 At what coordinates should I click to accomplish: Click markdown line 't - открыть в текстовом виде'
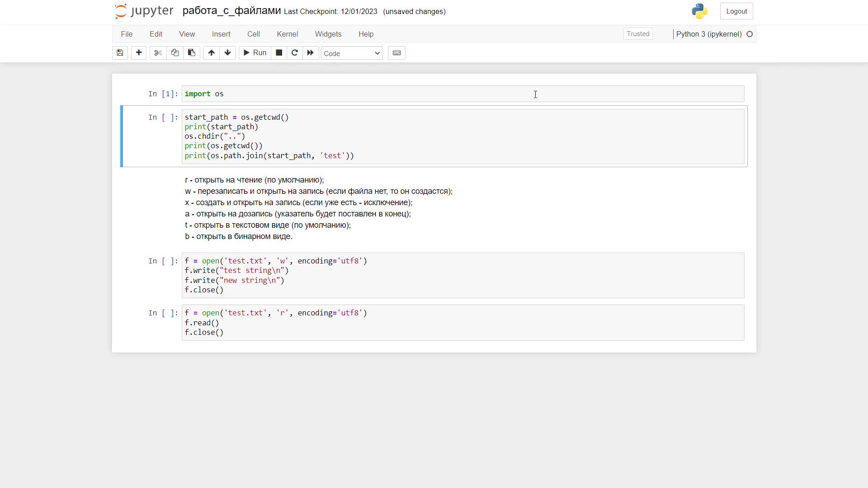click(268, 225)
